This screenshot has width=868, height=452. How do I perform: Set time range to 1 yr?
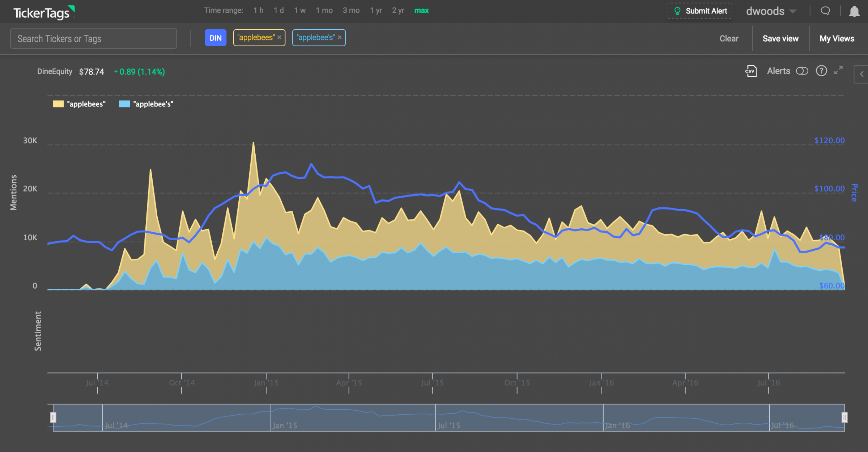[x=376, y=10]
